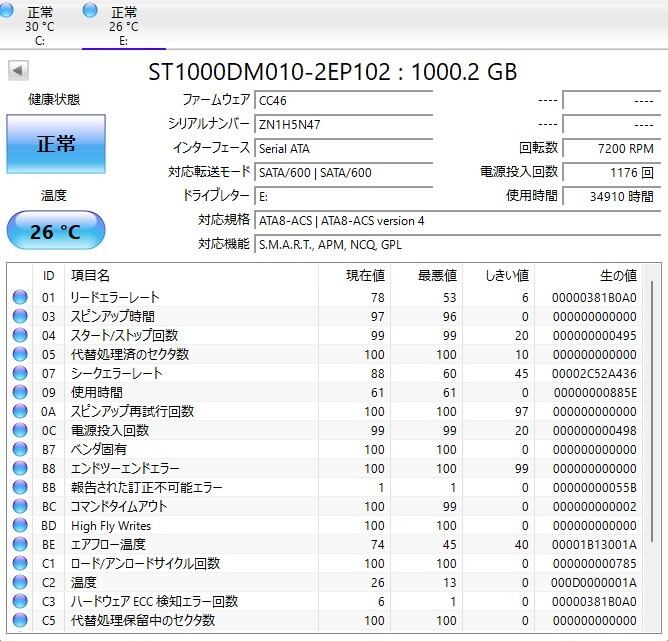Click the 26 °C temperature button
This screenshot has height=641, width=668.
pos(56,232)
